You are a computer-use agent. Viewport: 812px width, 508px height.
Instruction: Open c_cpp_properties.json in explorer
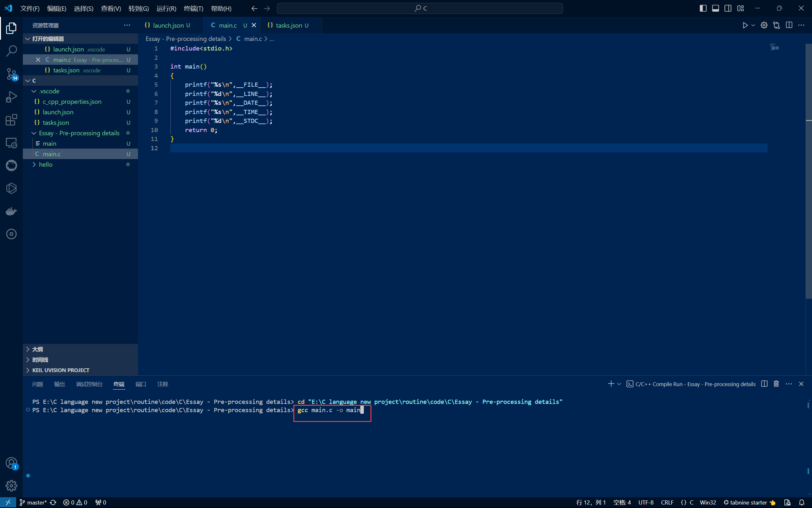point(81,102)
